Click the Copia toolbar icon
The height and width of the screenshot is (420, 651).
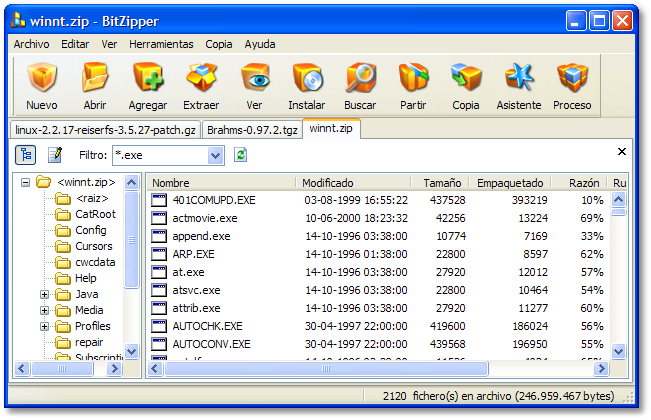[466, 78]
